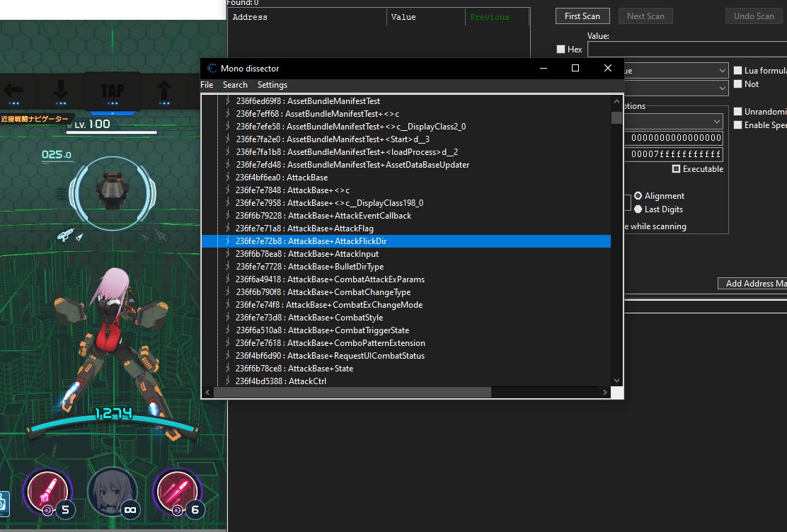787x532 pixels.
Task: Tap the up arrow flick icon
Action: pos(164,91)
